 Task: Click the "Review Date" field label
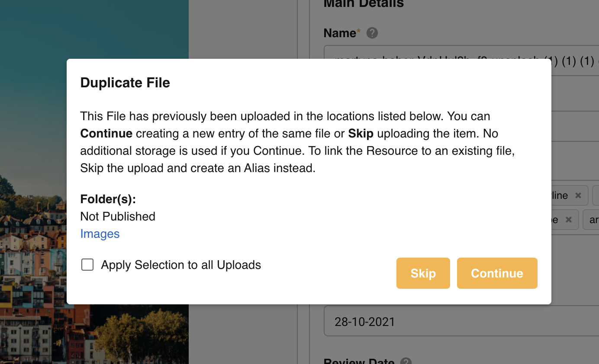[x=359, y=361]
